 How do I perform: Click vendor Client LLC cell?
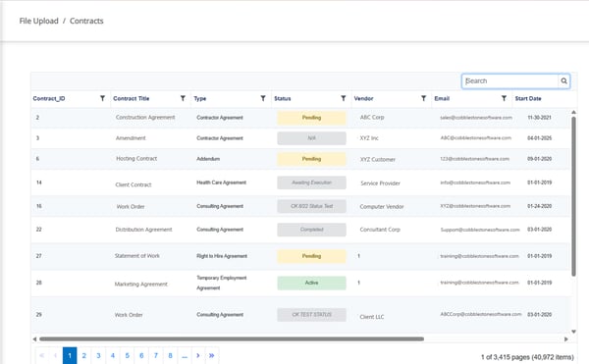pyautogui.click(x=372, y=317)
